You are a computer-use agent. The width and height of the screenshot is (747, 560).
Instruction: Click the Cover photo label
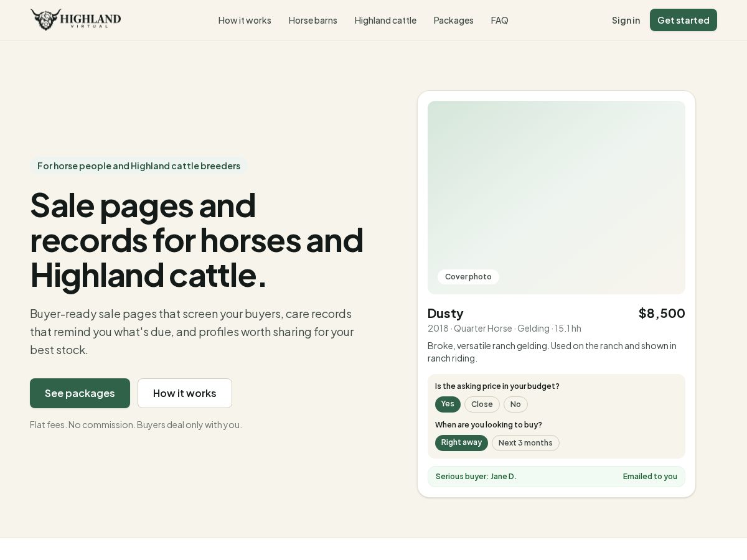(468, 277)
